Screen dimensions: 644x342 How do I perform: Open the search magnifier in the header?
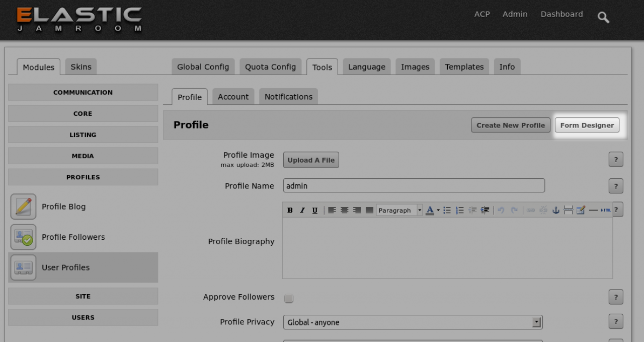[x=603, y=18]
